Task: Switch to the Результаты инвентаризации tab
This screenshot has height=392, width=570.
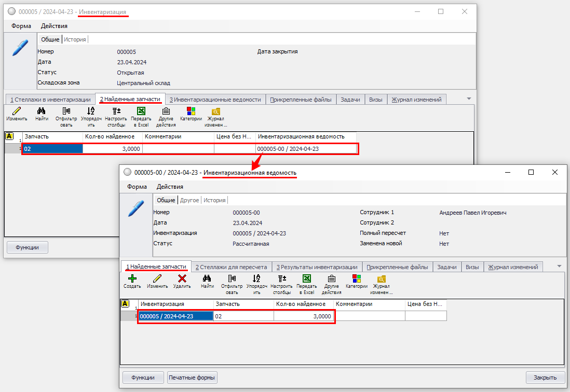Action: (317, 267)
